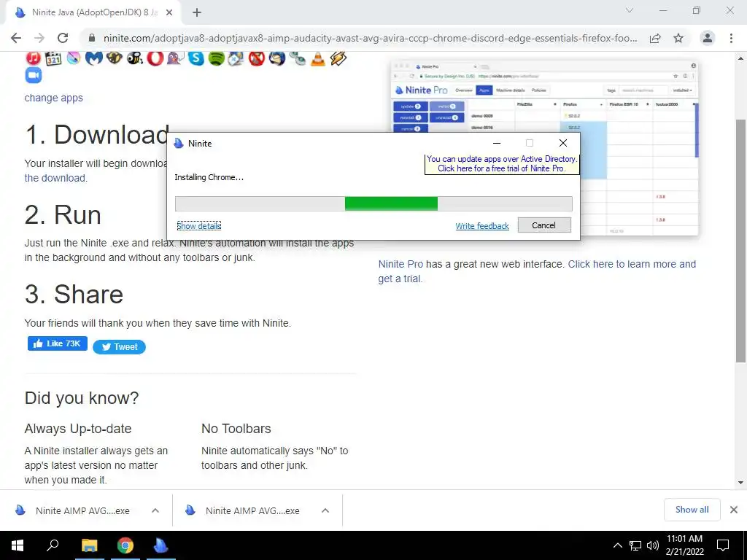
Task: Show hidden system tray icons
Action: click(617, 545)
